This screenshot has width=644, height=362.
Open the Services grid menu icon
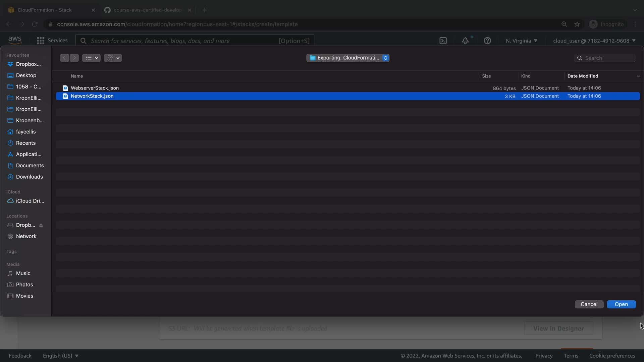click(x=41, y=41)
